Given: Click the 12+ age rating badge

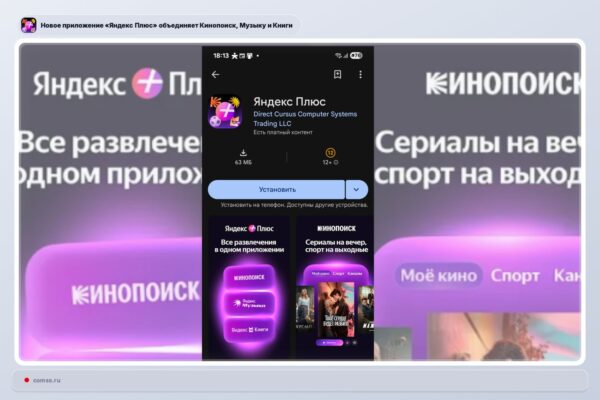Looking at the screenshot, I should click(x=330, y=153).
